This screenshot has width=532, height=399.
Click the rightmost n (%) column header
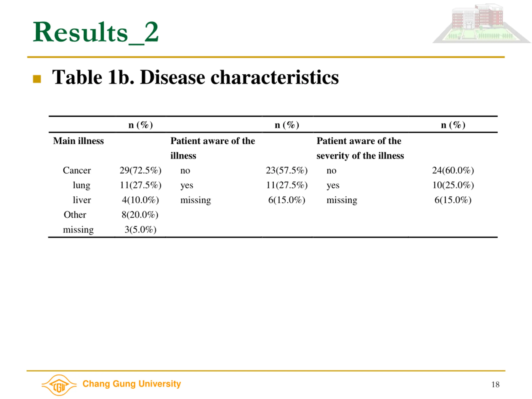[x=453, y=125]
